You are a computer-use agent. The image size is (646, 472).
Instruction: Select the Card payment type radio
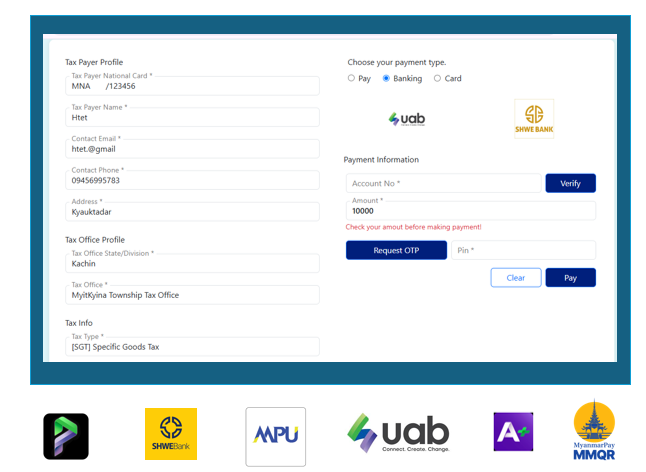point(437,78)
